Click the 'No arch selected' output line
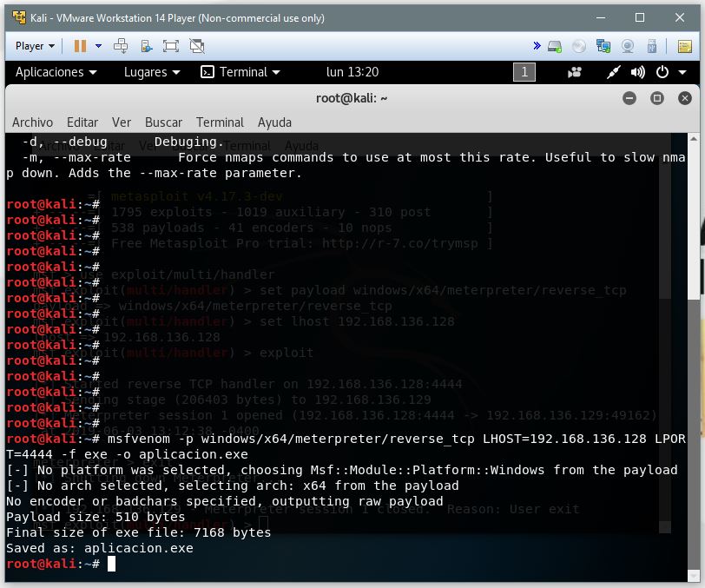The image size is (705, 588). point(233,486)
